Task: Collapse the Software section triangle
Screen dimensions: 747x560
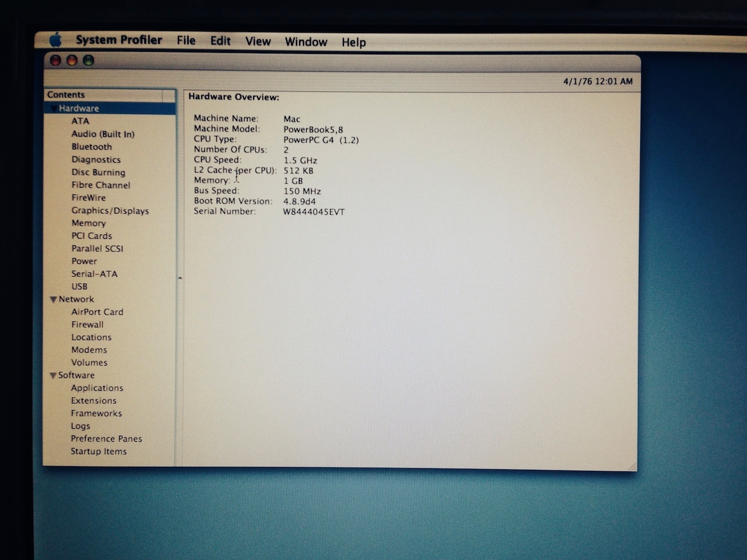Action: (x=53, y=375)
